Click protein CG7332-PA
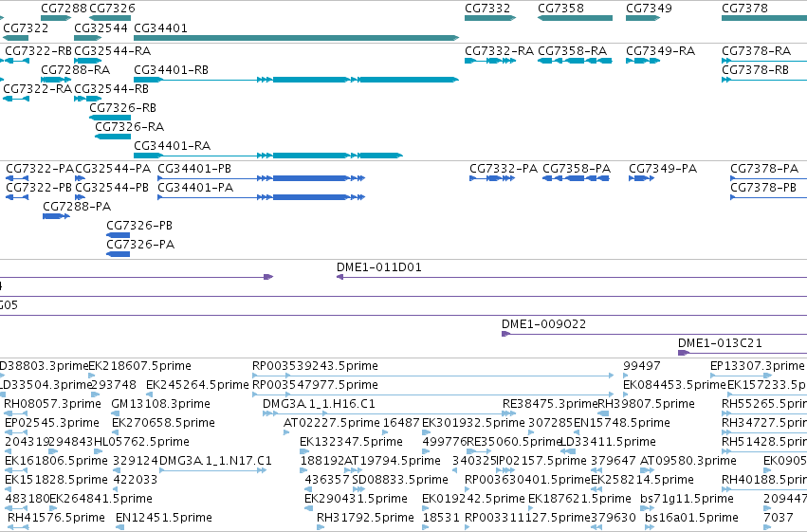The width and height of the screenshot is (807, 532). point(504,169)
